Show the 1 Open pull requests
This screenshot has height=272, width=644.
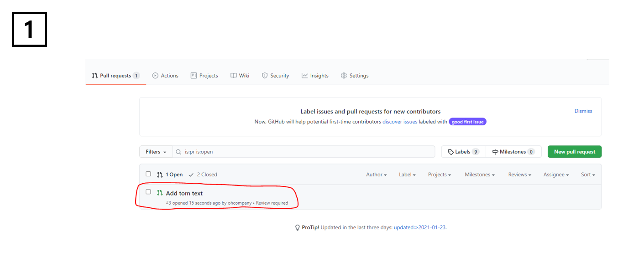[x=170, y=174]
